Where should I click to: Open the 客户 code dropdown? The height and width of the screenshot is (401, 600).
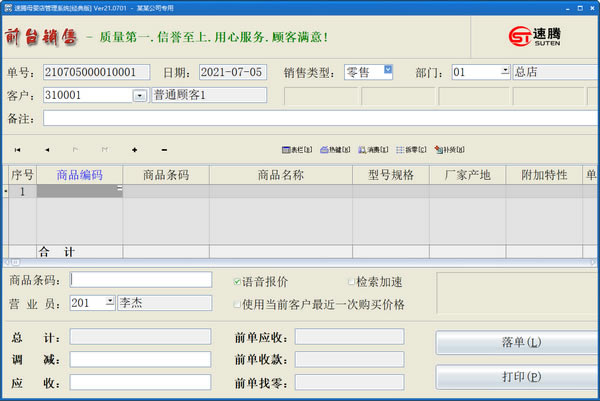[x=138, y=96]
